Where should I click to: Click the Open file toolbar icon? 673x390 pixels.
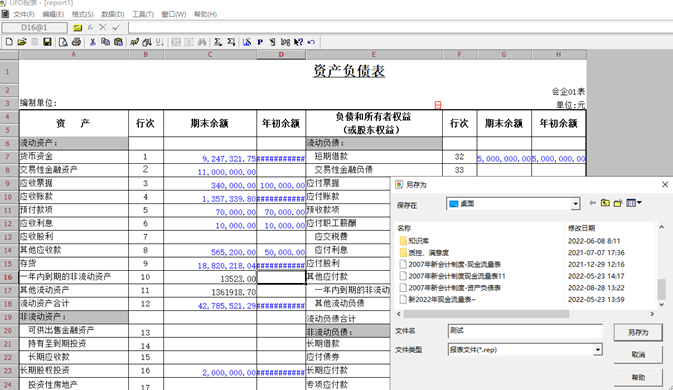click(22, 42)
